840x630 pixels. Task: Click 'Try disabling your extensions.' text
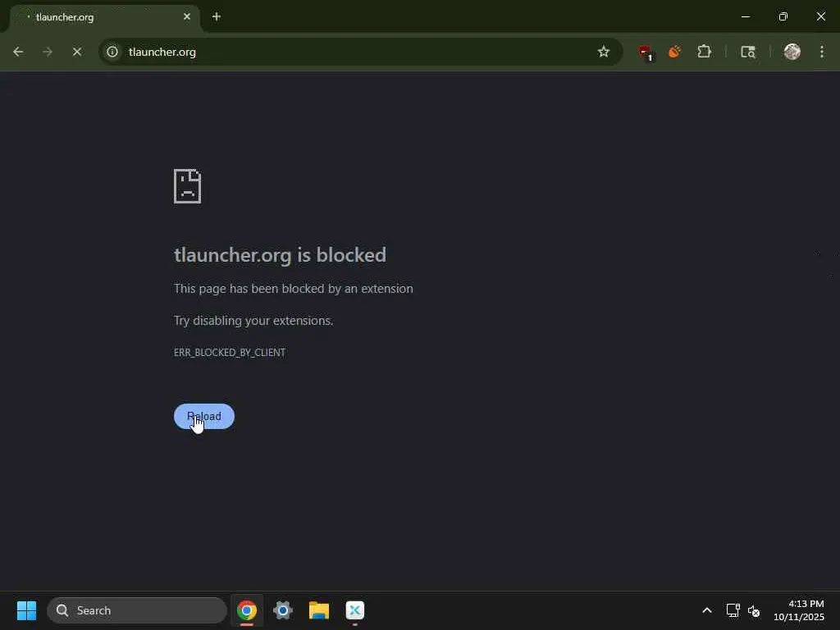point(253,321)
